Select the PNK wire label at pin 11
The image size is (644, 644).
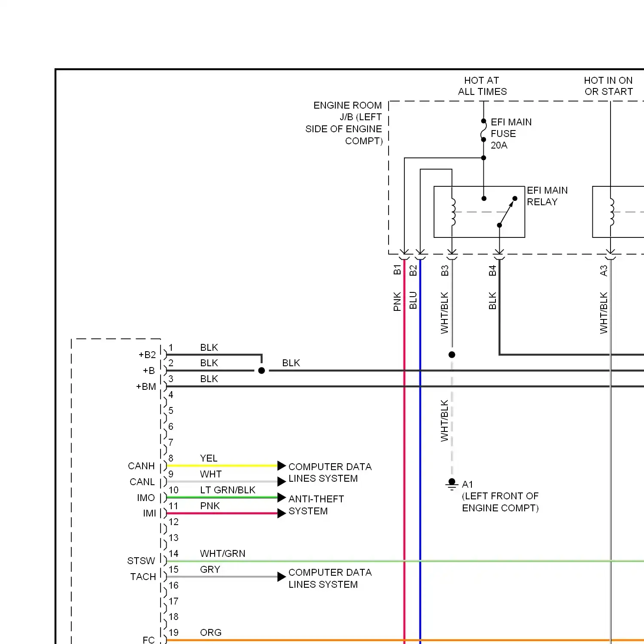(210, 506)
